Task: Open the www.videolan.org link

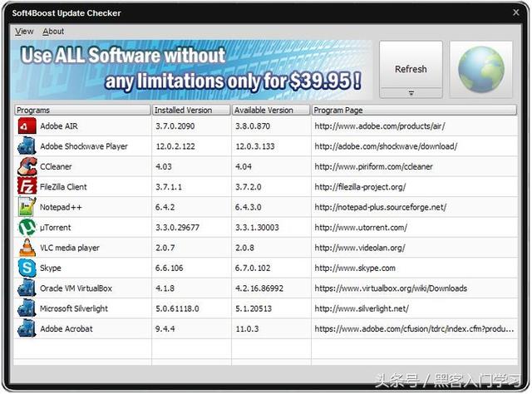Action: (360, 248)
